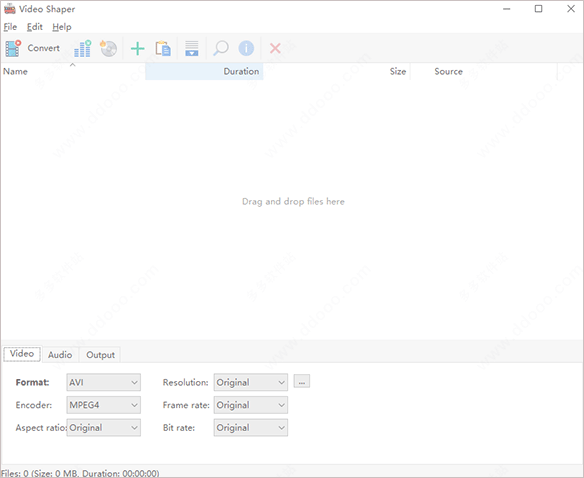584x478 pixels.
Task: Click the burn disc icon
Action: pos(108,48)
